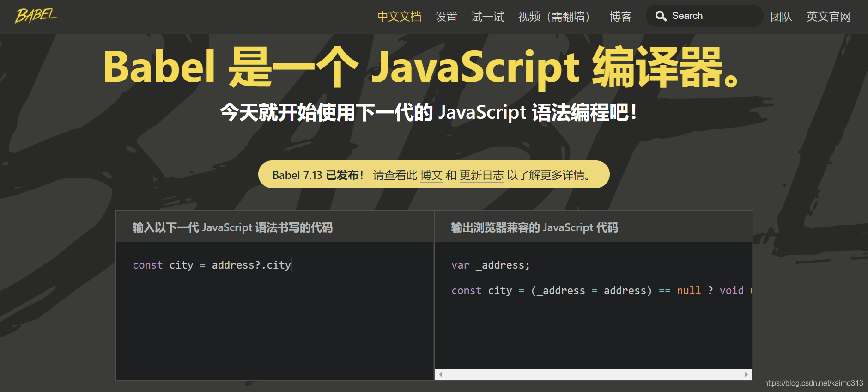Open the 设置 nav item
The height and width of the screenshot is (392, 868).
[x=446, y=17]
